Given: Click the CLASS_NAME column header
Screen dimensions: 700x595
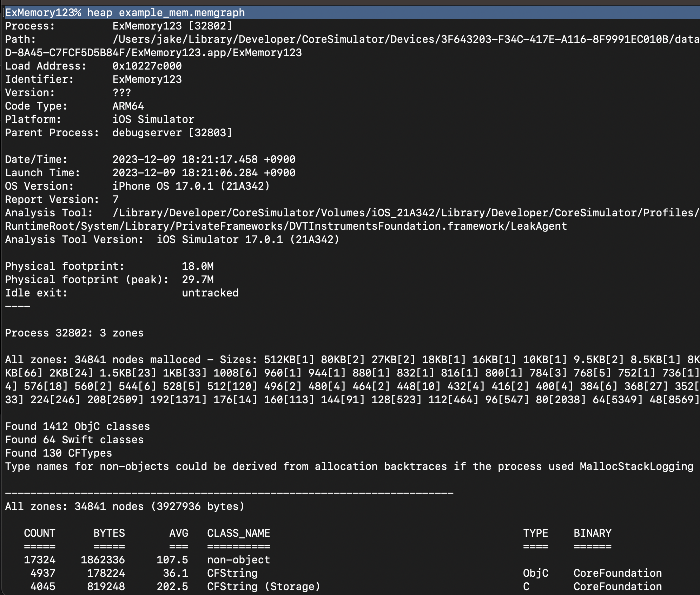Looking at the screenshot, I should [238, 533].
